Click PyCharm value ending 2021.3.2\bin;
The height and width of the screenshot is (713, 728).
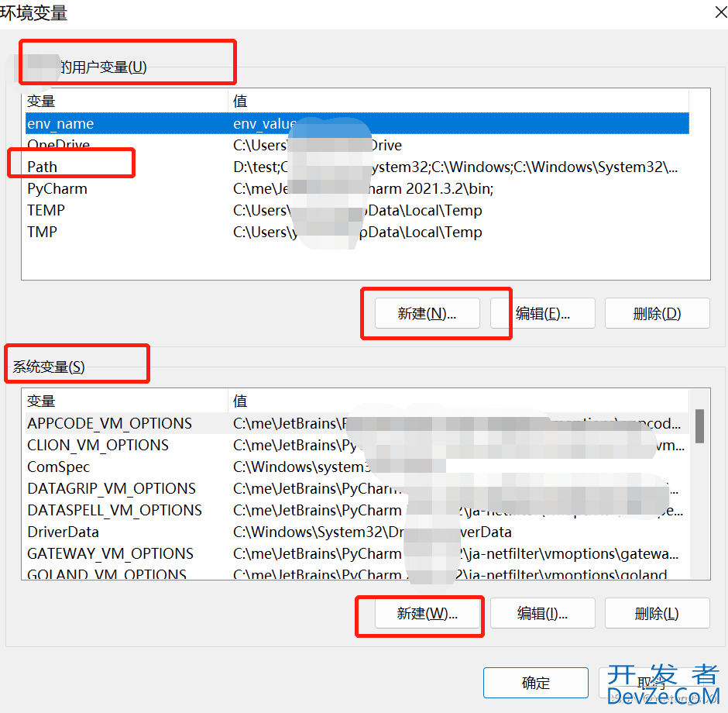(x=363, y=188)
